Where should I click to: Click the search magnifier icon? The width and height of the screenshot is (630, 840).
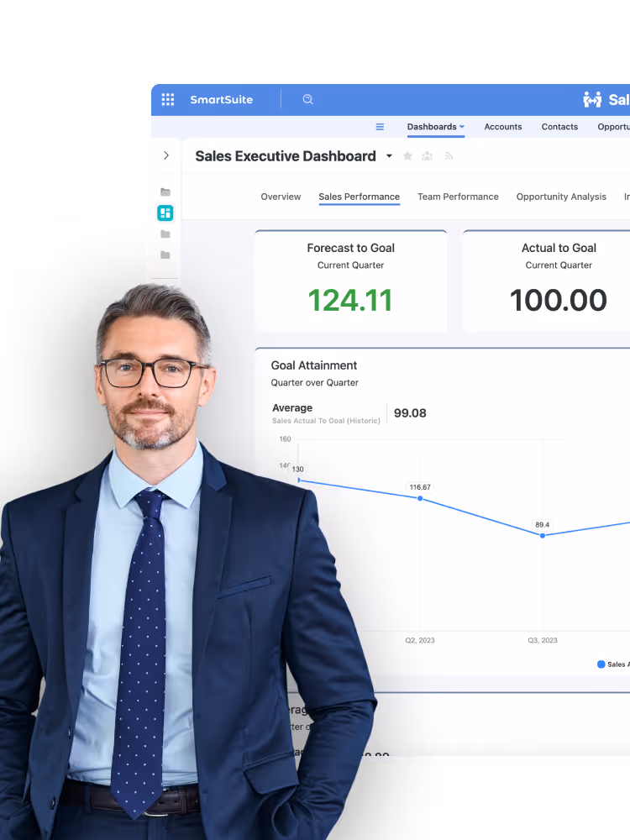[308, 99]
